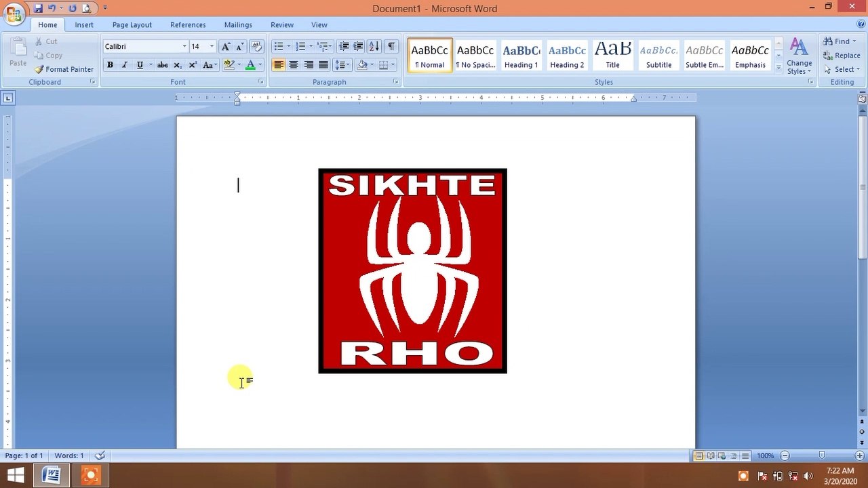Open the Office Button menu
The height and width of the screenshot is (488, 868).
pos(14,14)
